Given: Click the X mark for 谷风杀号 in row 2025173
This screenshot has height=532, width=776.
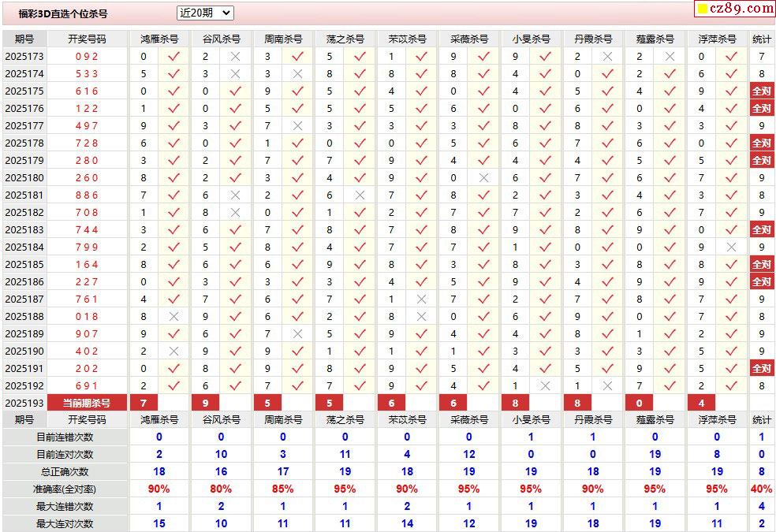Looking at the screenshot, I should (x=236, y=57).
